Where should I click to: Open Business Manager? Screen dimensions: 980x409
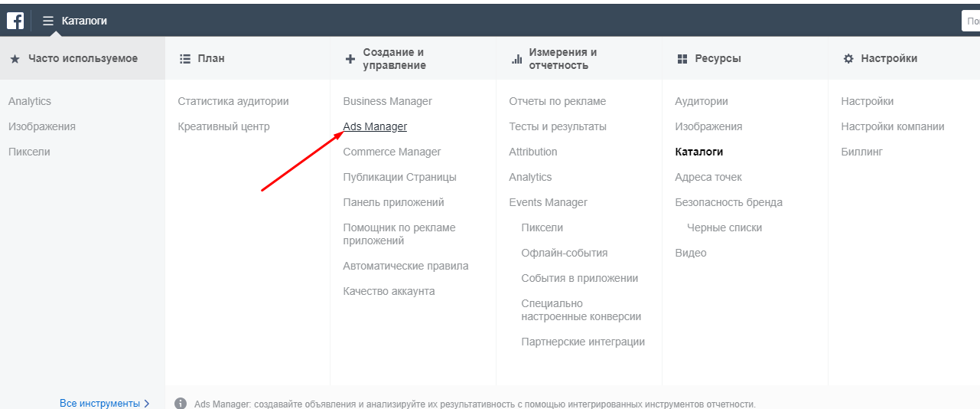[x=387, y=101]
